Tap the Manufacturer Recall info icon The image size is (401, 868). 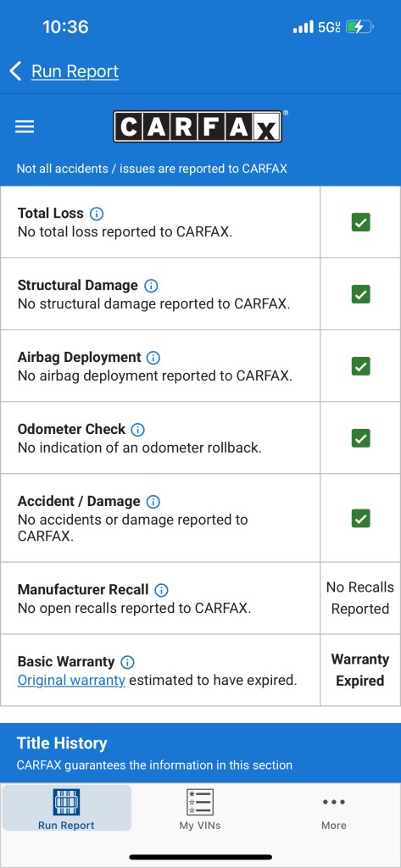point(161,590)
